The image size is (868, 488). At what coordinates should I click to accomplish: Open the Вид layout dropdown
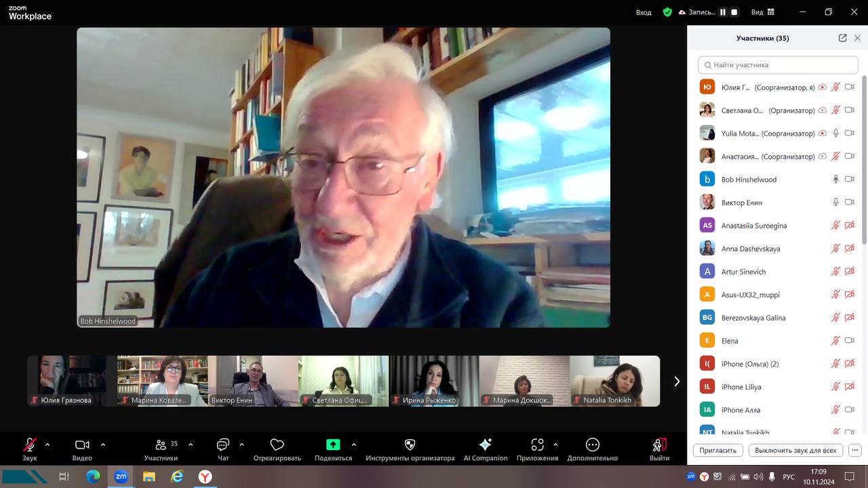(x=762, y=12)
